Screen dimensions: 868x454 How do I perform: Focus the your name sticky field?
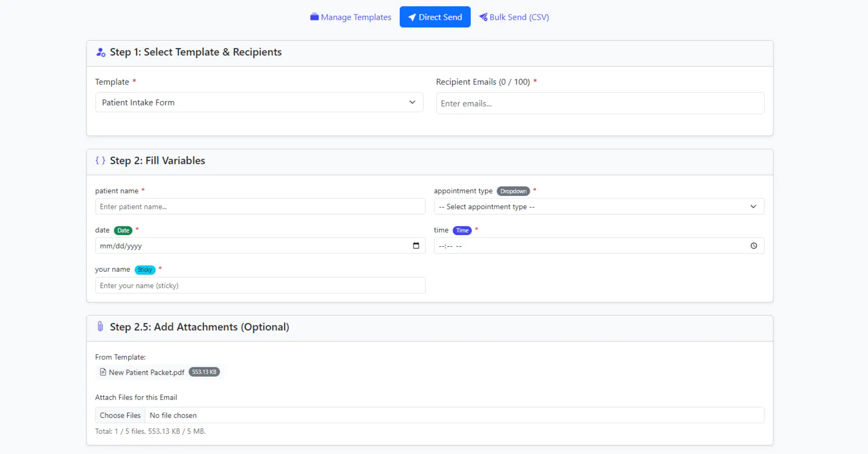pos(260,286)
